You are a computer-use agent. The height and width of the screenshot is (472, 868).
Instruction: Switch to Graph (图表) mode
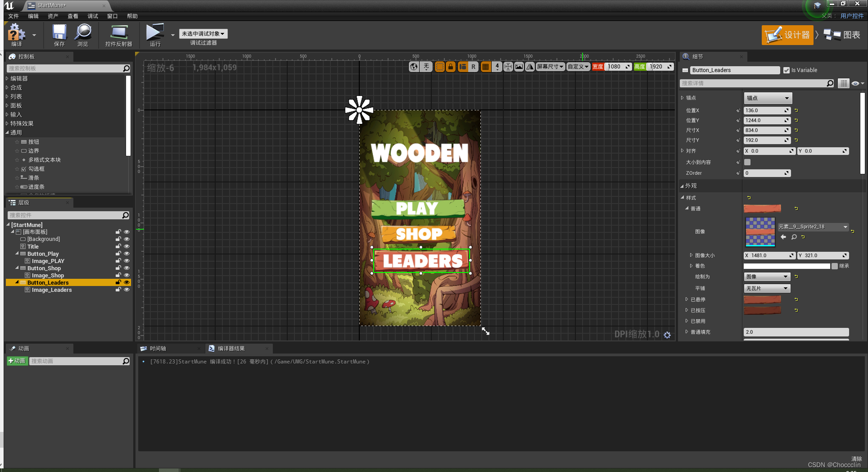pyautogui.click(x=842, y=35)
